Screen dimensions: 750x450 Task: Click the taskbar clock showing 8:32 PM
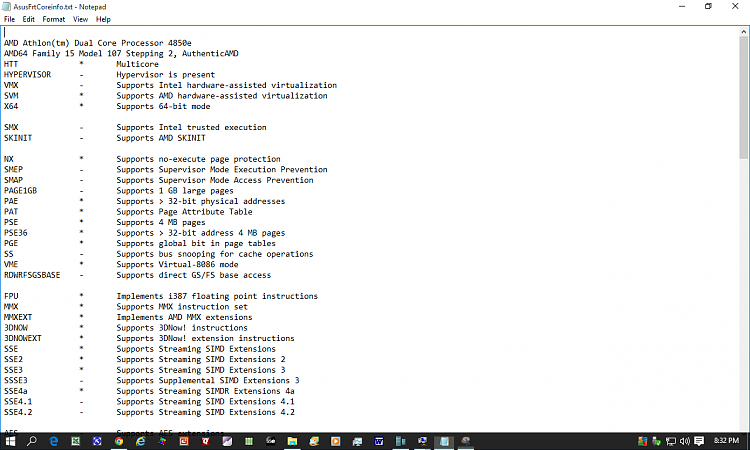point(726,440)
